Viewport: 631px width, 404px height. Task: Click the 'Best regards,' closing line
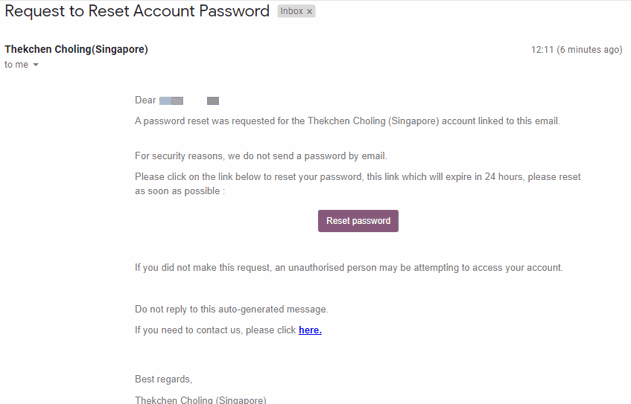tap(163, 379)
